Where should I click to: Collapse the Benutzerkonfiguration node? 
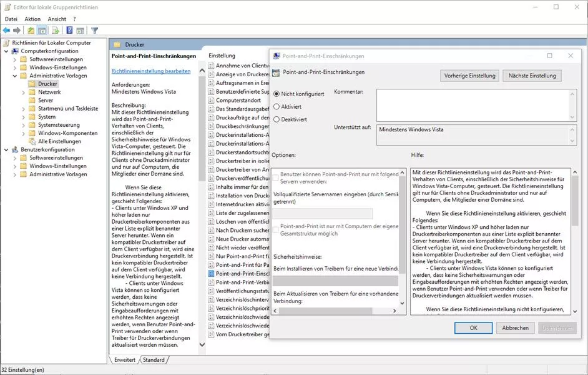[6, 149]
